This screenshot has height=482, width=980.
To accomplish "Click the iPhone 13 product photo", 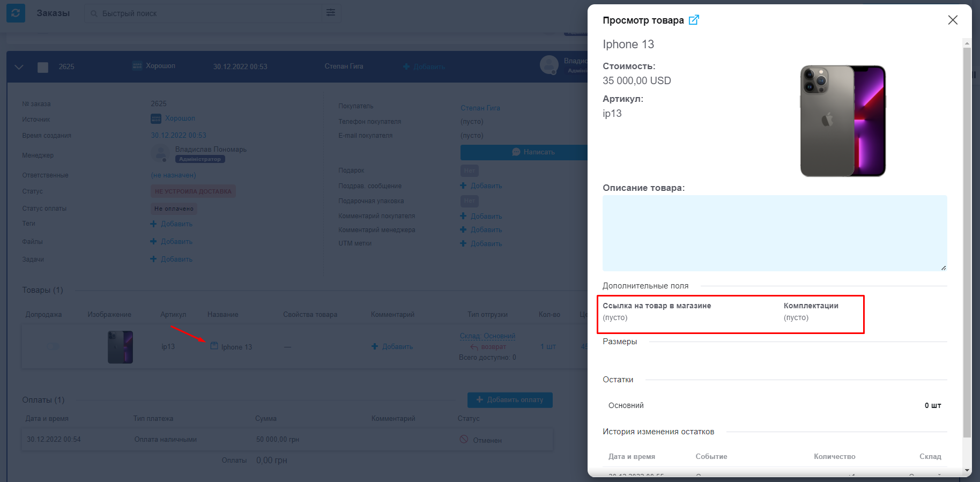I will tap(843, 121).
